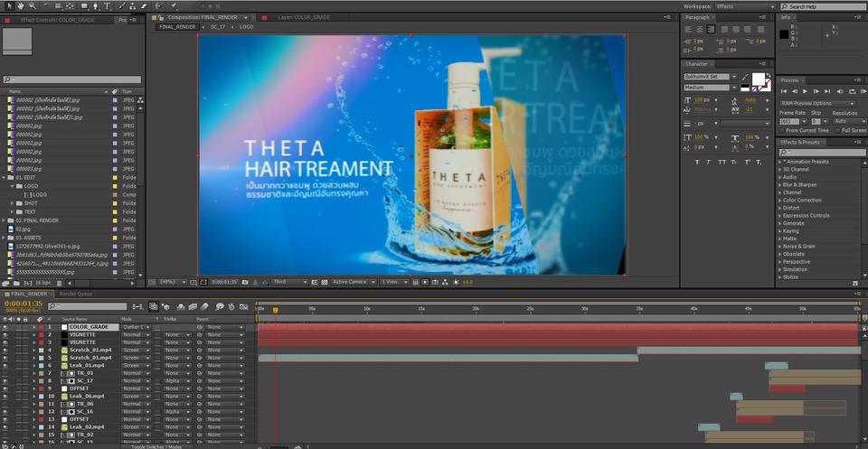The height and width of the screenshot is (449, 868).
Task: Click the timeline current time 0:00:01:35
Action: pos(24,304)
